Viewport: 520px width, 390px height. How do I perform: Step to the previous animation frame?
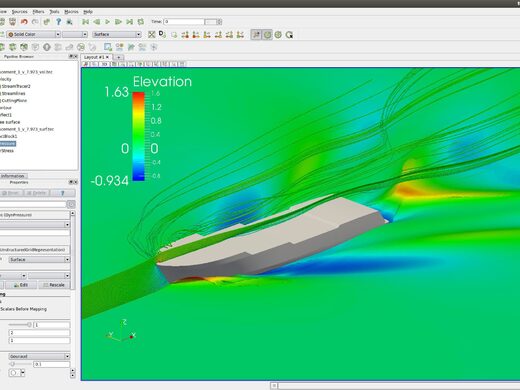tap(96, 22)
